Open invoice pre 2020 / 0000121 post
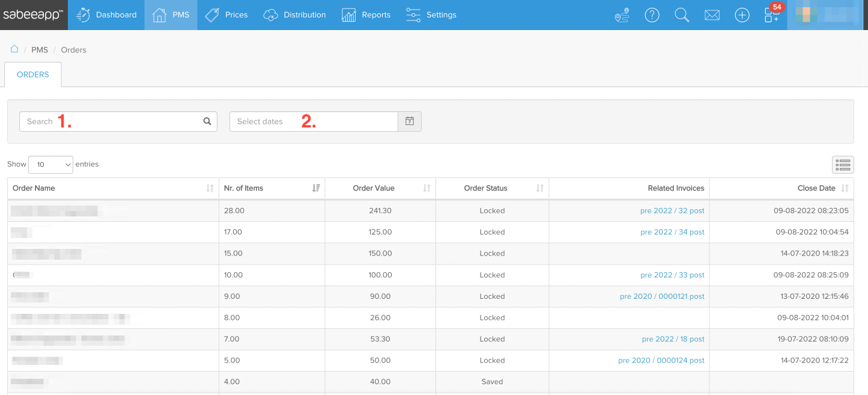The width and height of the screenshot is (868, 395). pos(662,296)
